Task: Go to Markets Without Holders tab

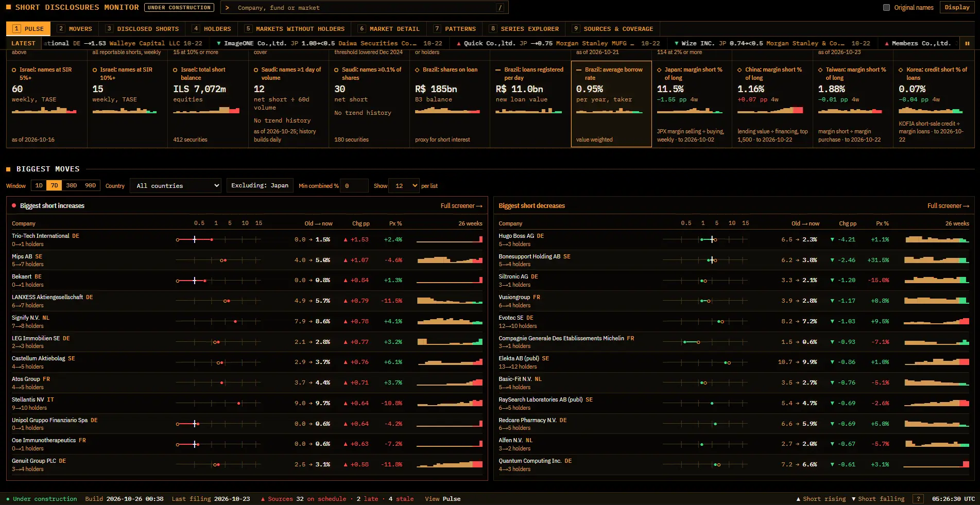Action: click(295, 29)
